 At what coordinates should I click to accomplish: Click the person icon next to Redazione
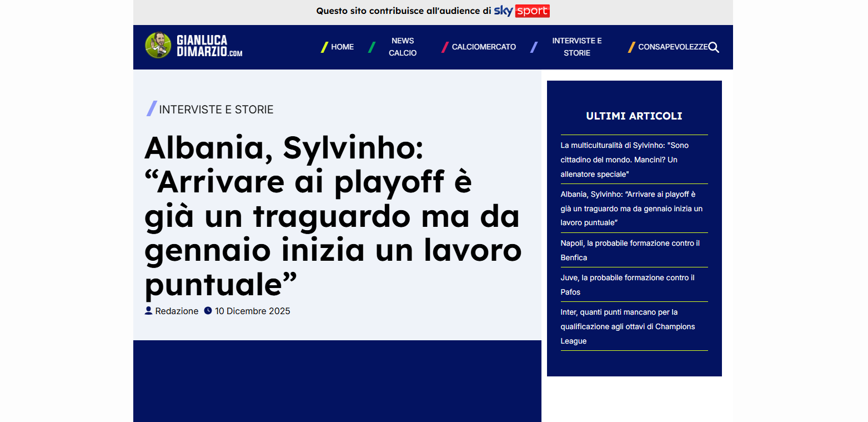[x=148, y=310]
